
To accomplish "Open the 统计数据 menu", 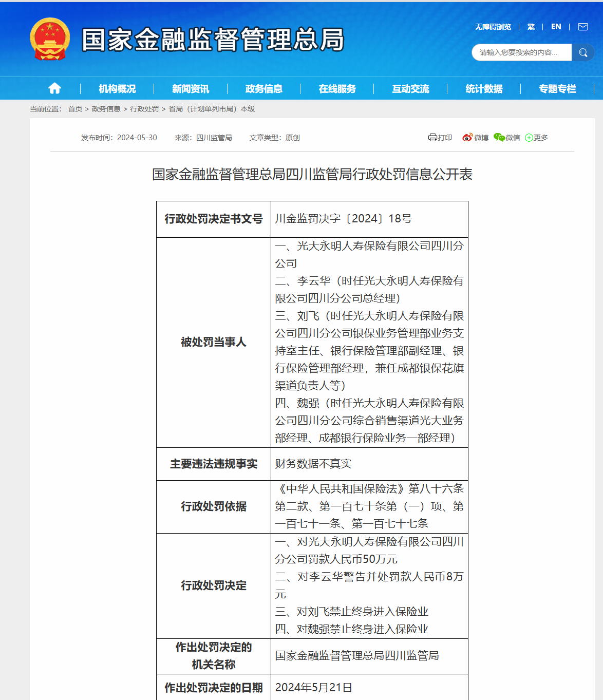I will [x=484, y=89].
